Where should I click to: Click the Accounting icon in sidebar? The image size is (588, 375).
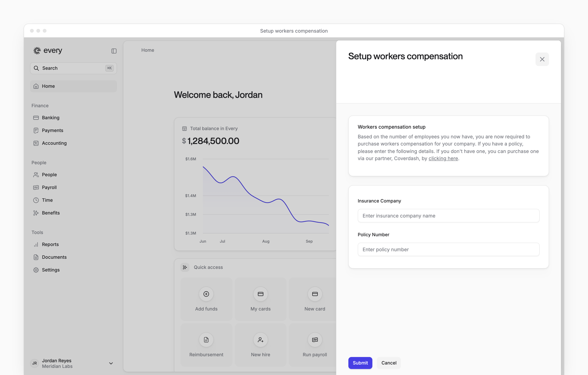(36, 143)
